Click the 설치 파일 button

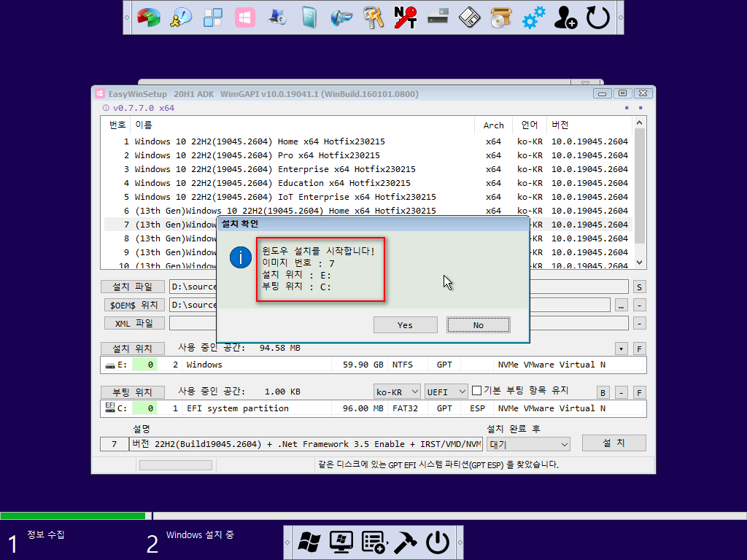[x=133, y=287]
